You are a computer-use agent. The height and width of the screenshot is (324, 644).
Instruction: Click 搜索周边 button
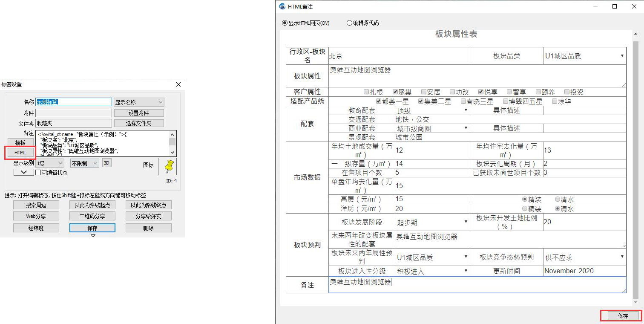click(x=36, y=205)
